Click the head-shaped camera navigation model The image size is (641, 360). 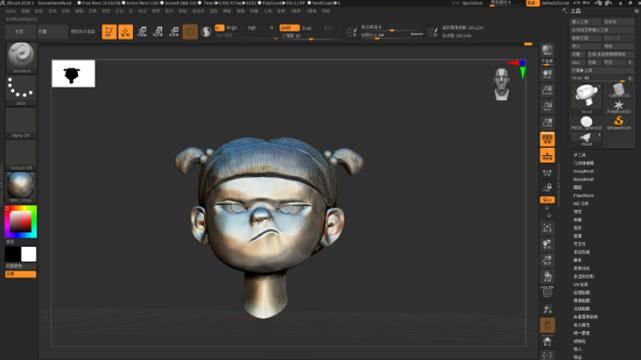(x=502, y=84)
